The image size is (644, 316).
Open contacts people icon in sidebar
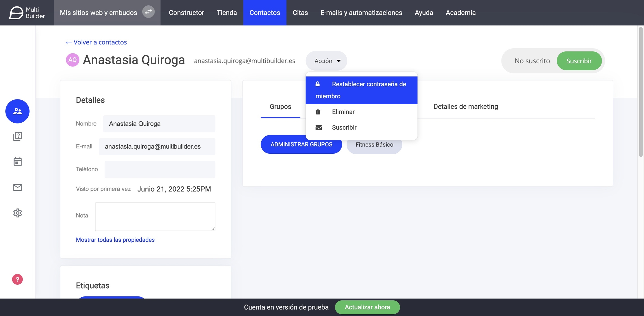pos(17,111)
